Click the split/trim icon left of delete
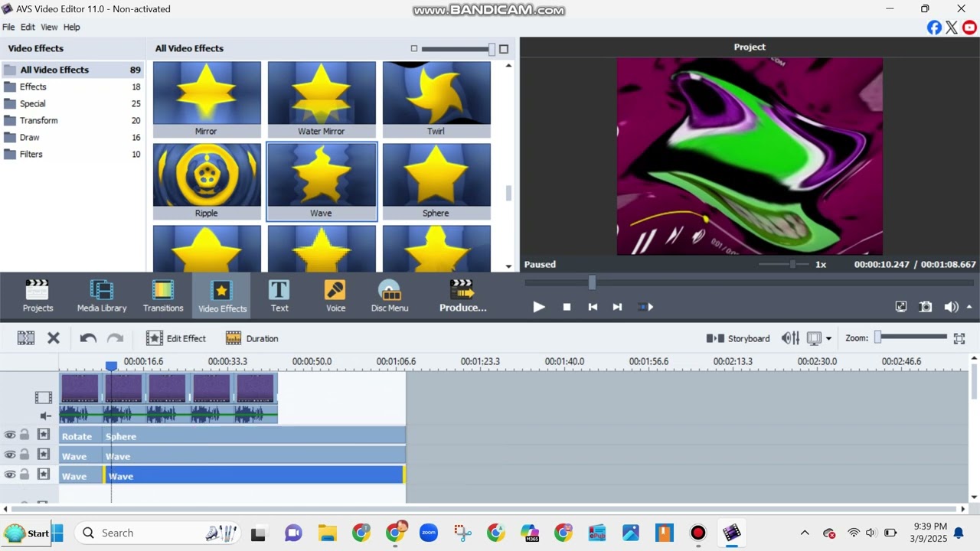 pos(26,337)
